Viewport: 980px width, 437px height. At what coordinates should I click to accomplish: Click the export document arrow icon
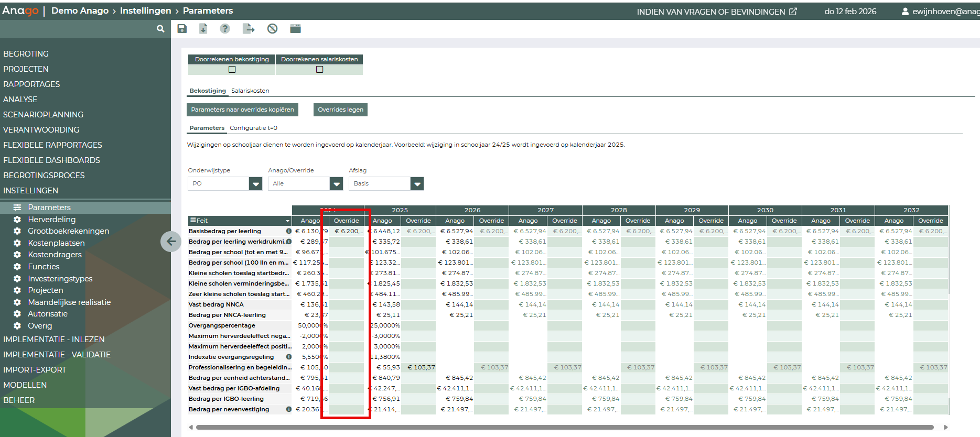pyautogui.click(x=249, y=29)
